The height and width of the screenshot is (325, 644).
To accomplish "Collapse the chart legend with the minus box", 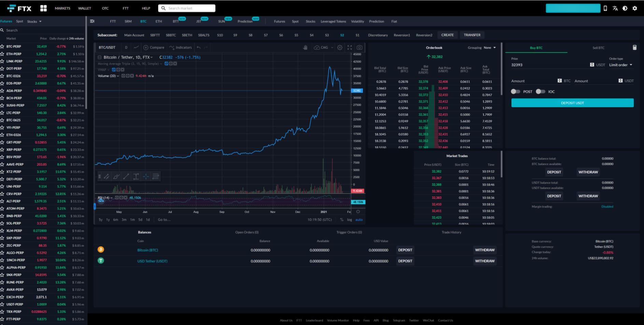I will pyautogui.click(x=100, y=57).
